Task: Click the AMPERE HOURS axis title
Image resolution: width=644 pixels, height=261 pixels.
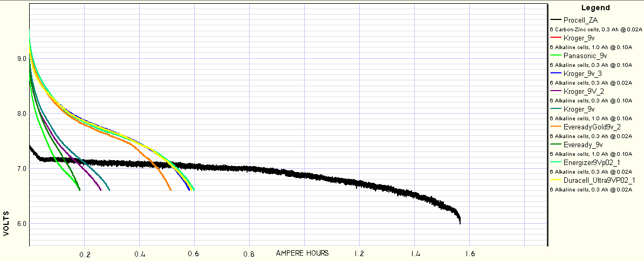Action: [302, 253]
